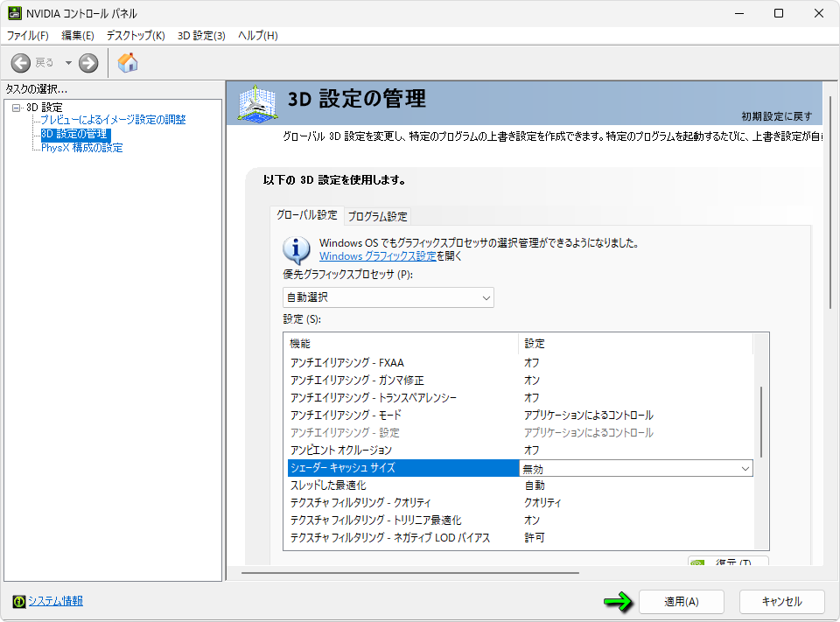Select the アンチエイリアシング - モード row
The height and width of the screenshot is (622, 840).
[520, 416]
